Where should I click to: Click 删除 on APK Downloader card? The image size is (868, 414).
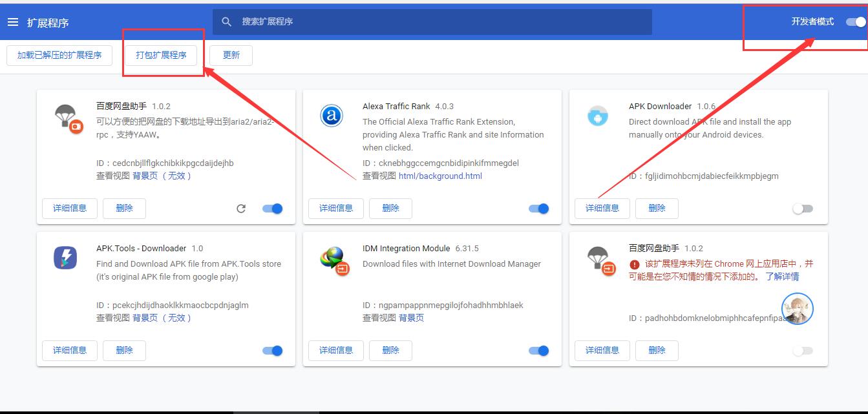pos(657,208)
